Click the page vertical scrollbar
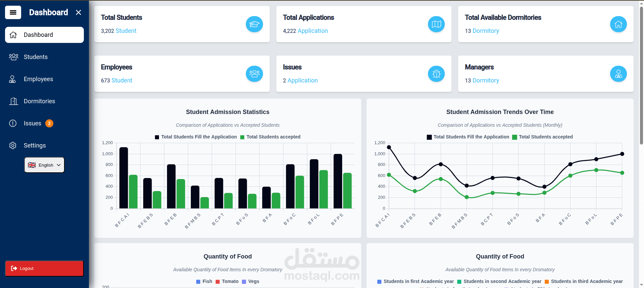This screenshot has width=644, height=288. [x=641, y=75]
